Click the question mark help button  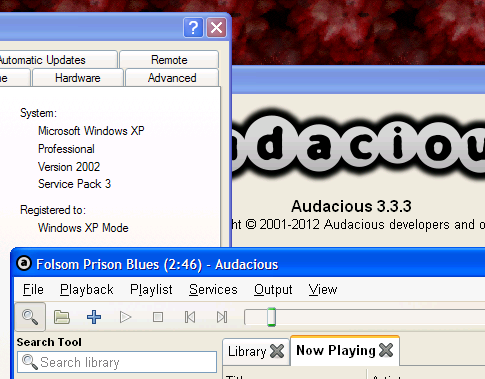(x=193, y=27)
